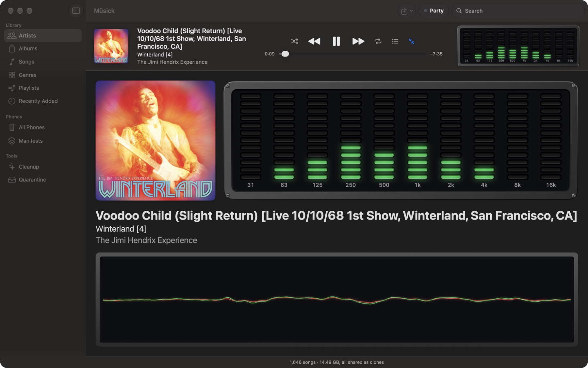
Task: Click the large Winterland album cover
Action: pyautogui.click(x=155, y=140)
